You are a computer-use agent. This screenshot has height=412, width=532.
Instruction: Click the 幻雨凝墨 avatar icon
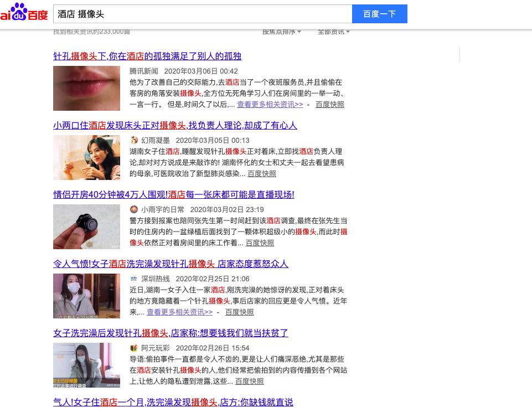point(134,140)
